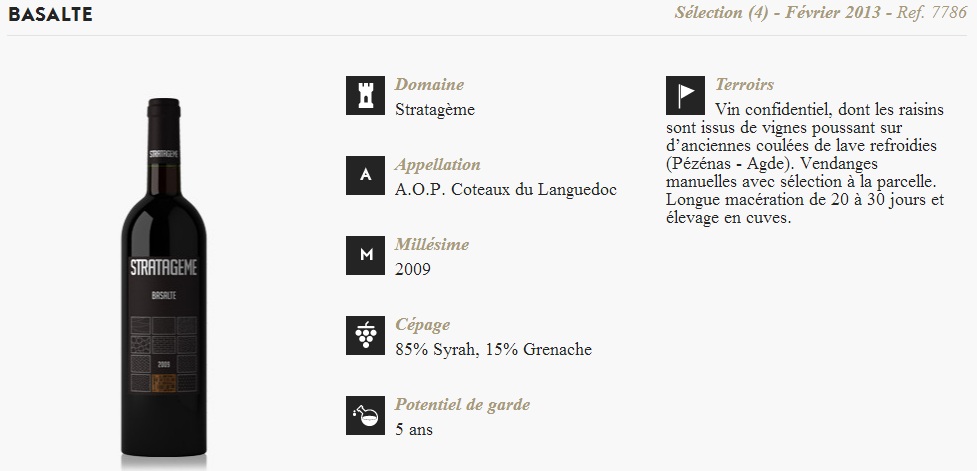Click the 85% Syrah, 15% Grenache text
The height and width of the screenshot is (471, 977).
point(493,350)
